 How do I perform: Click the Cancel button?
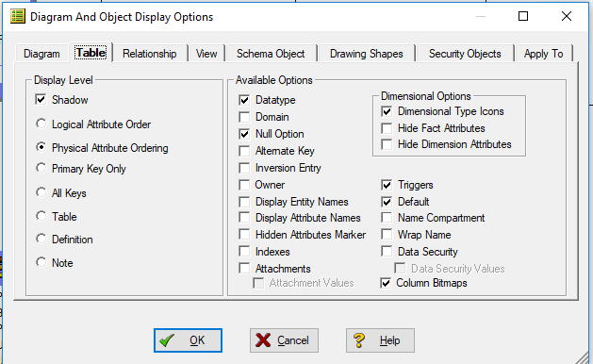pos(284,340)
